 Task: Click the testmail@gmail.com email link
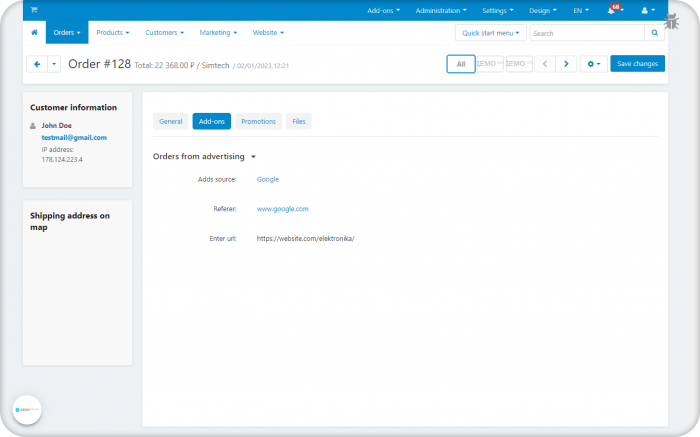74,137
